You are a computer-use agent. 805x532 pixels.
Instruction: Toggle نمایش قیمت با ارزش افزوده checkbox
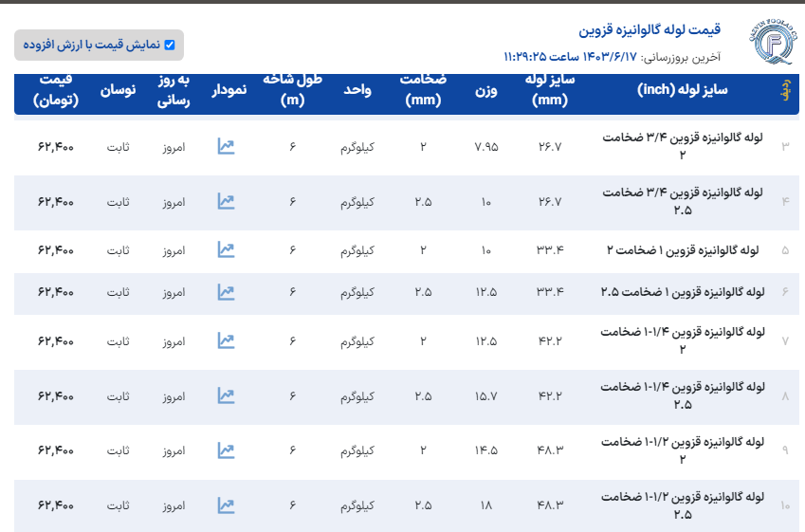(x=170, y=45)
